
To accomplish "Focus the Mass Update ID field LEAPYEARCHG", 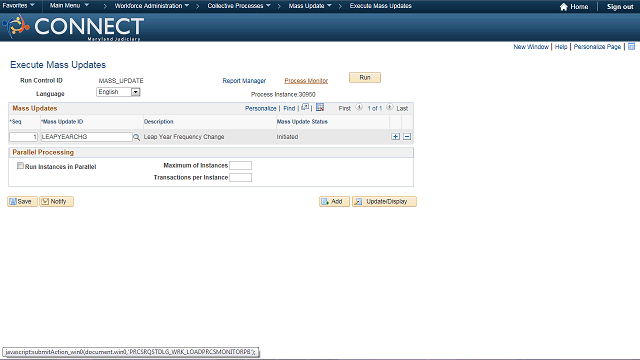I will 87,137.
